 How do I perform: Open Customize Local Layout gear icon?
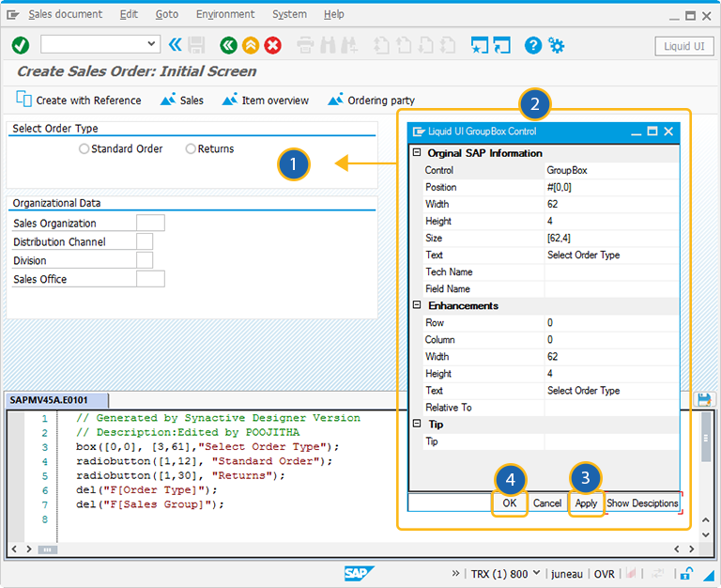click(x=557, y=45)
